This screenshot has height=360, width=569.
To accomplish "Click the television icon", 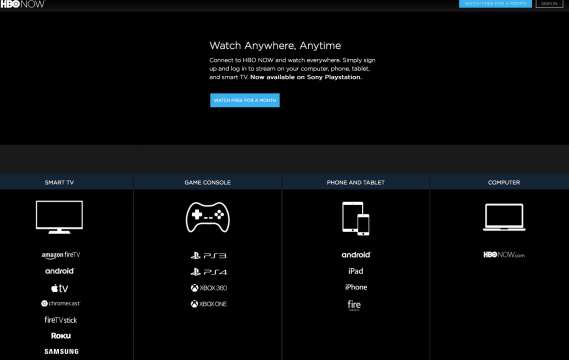I will [x=59, y=217].
